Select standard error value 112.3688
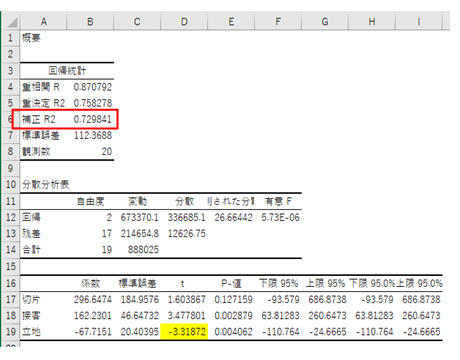 [x=93, y=135]
